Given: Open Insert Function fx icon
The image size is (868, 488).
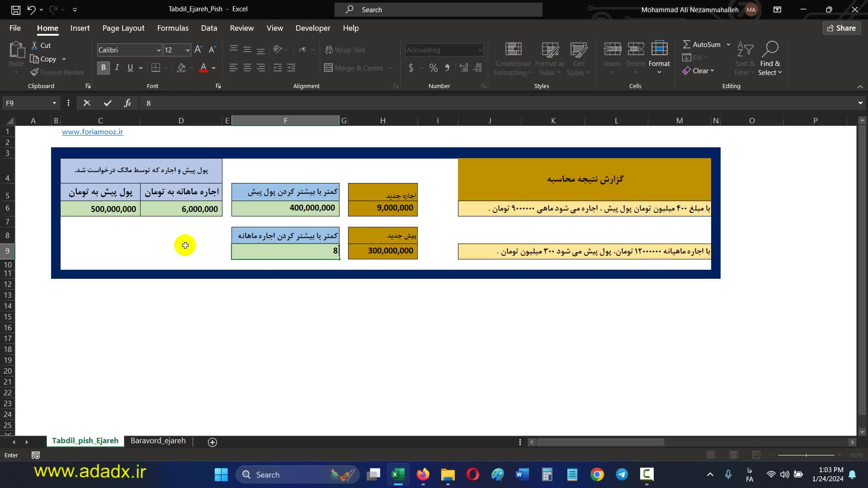Looking at the screenshot, I should coord(127,103).
